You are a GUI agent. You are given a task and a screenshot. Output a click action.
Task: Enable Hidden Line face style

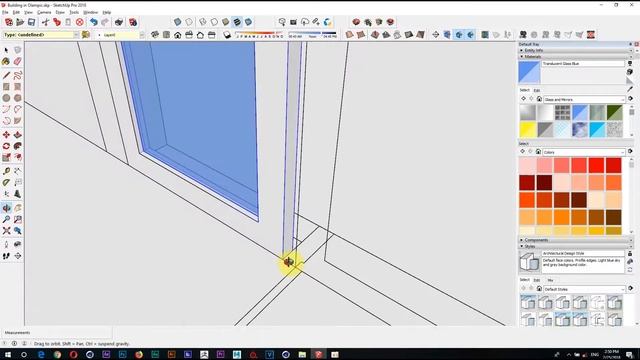(x=214, y=22)
